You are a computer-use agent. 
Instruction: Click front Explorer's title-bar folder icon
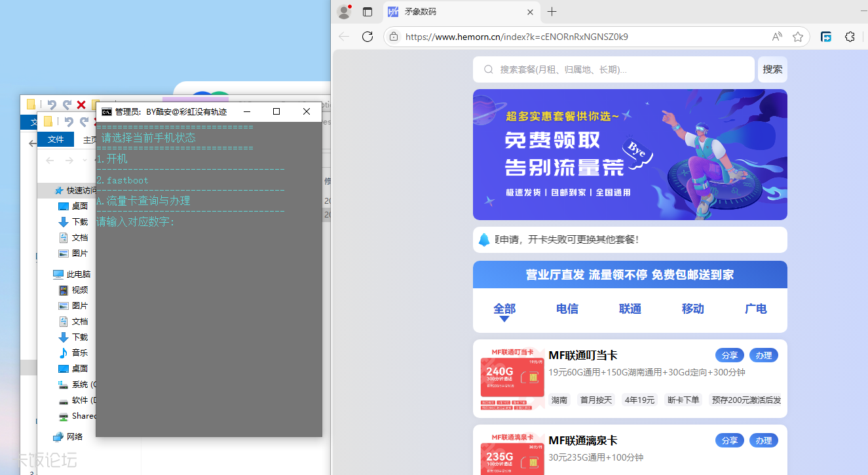(48, 121)
